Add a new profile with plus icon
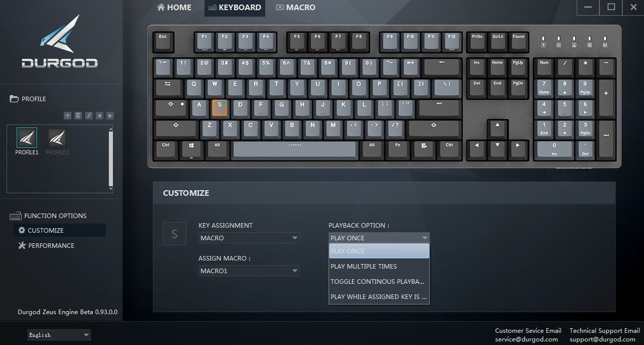Image resolution: width=644 pixels, height=345 pixels. coord(67,116)
